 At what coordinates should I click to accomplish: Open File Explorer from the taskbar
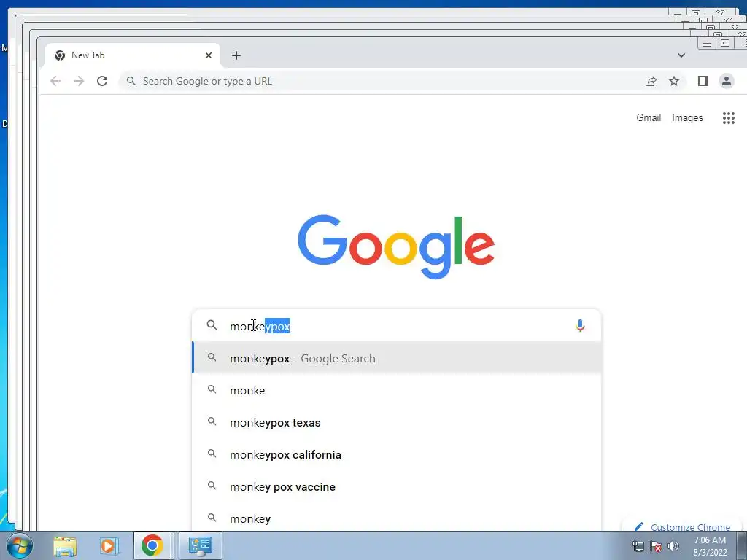[65, 546]
